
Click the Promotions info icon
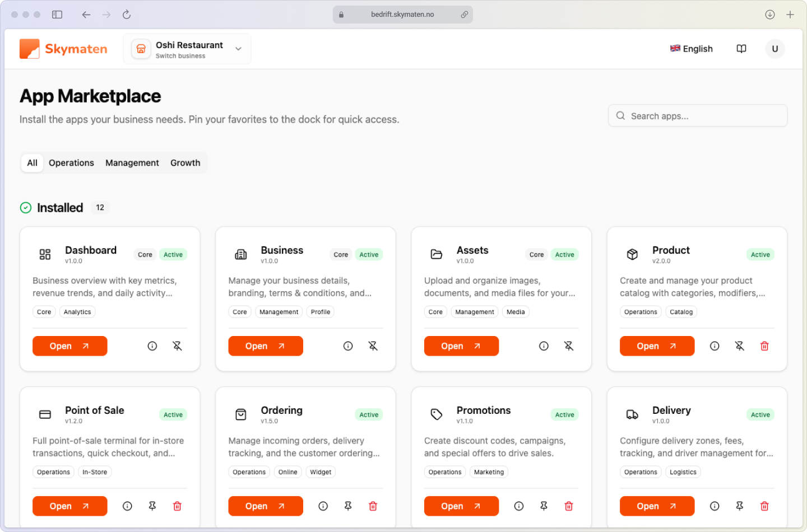click(519, 506)
